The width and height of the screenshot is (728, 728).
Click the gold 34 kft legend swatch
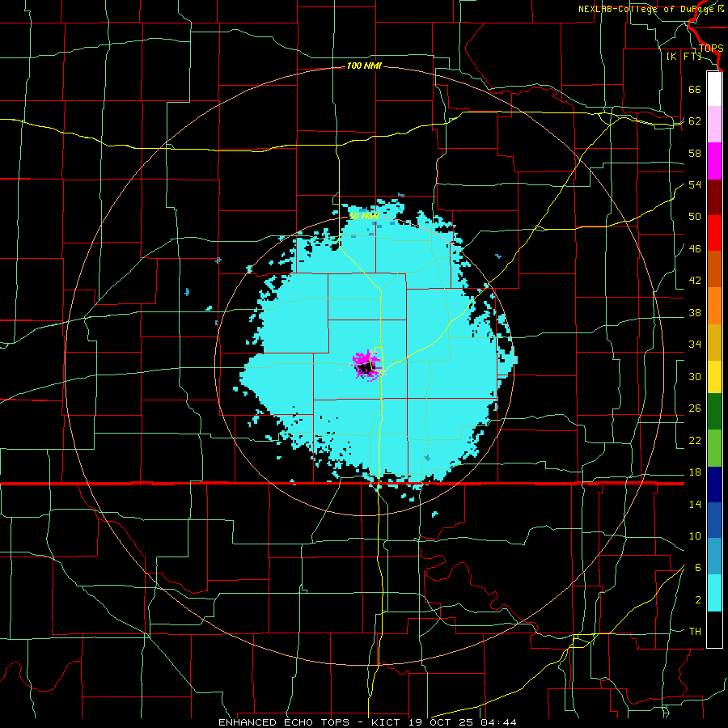(x=714, y=343)
